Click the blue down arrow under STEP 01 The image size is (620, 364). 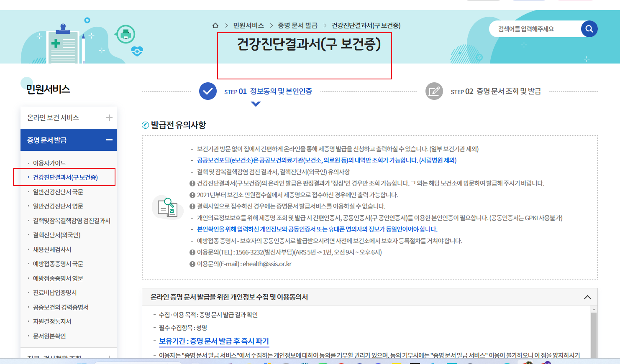click(256, 104)
